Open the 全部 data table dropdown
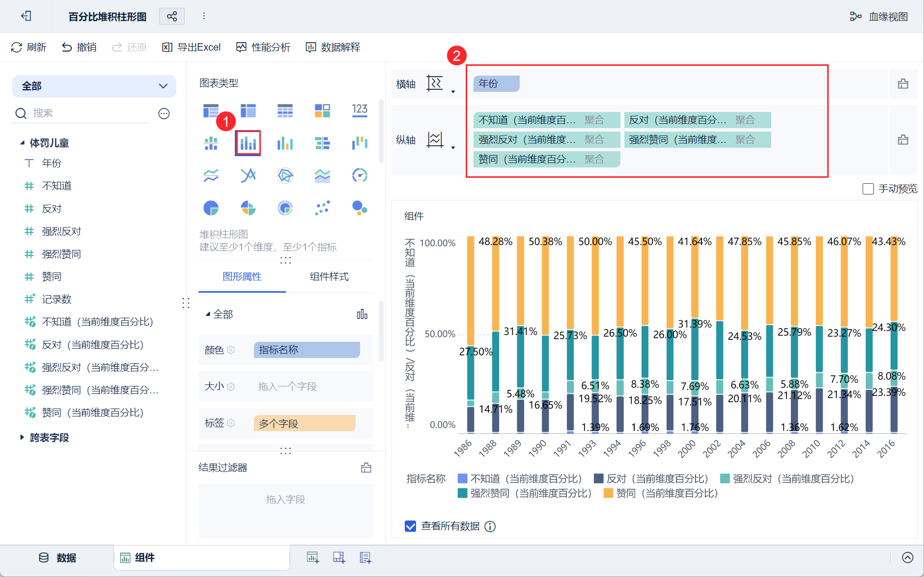The height and width of the screenshot is (577, 924). click(x=94, y=86)
